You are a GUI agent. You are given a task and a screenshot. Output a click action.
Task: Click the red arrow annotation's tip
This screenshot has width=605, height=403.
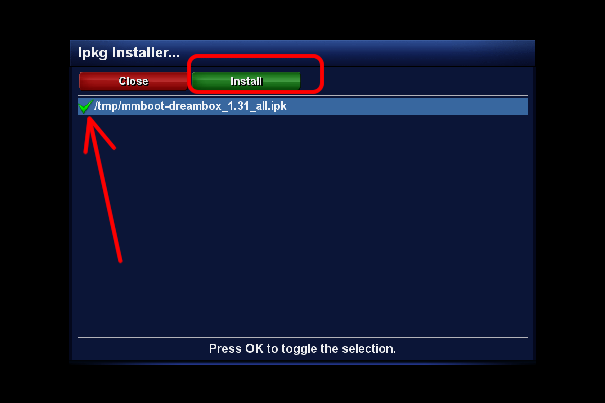pos(90,119)
